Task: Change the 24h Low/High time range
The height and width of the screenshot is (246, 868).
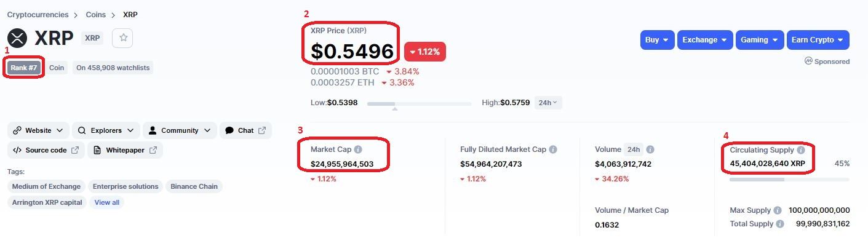Action: point(547,103)
